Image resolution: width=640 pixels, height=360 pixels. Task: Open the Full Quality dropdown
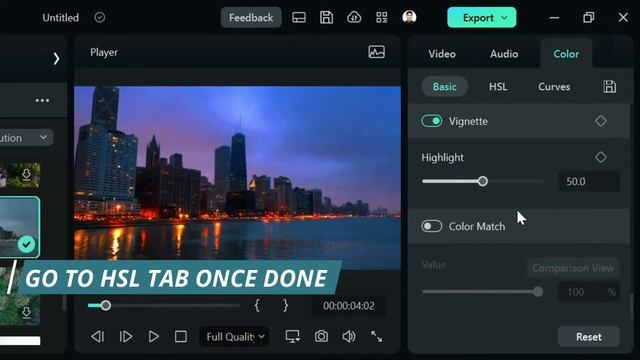234,337
